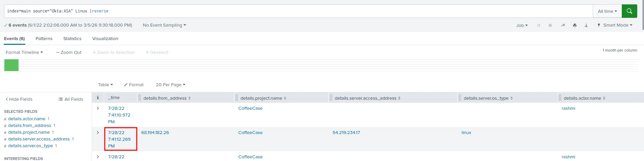Click the 7/28/22 7:41:12.269 PM timestamp
The image size is (644, 161).
click(x=119, y=139)
